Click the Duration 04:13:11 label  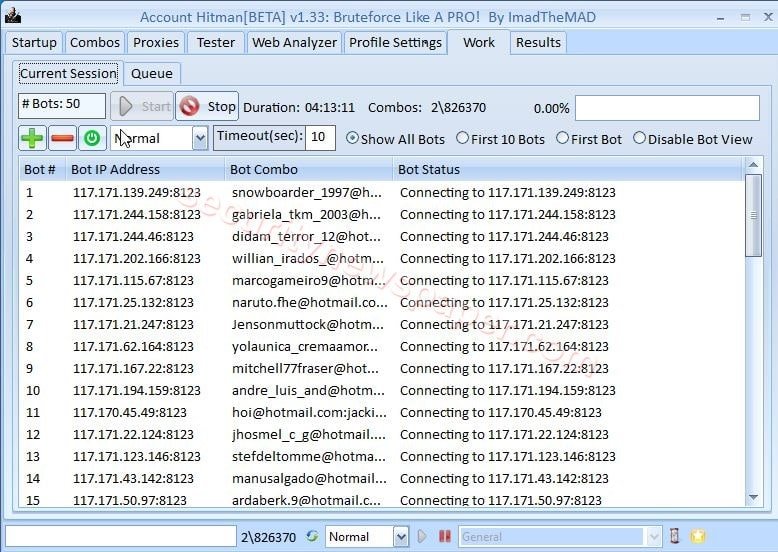(299, 108)
